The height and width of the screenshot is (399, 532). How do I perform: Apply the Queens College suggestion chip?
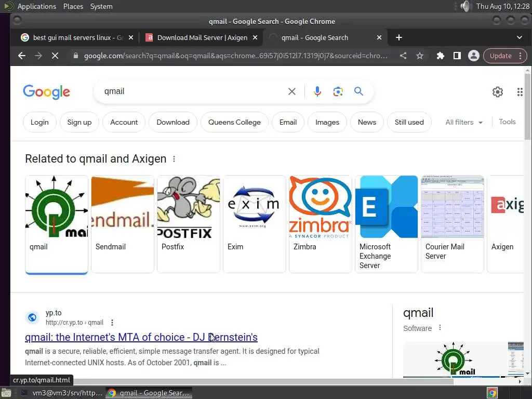coord(234,122)
